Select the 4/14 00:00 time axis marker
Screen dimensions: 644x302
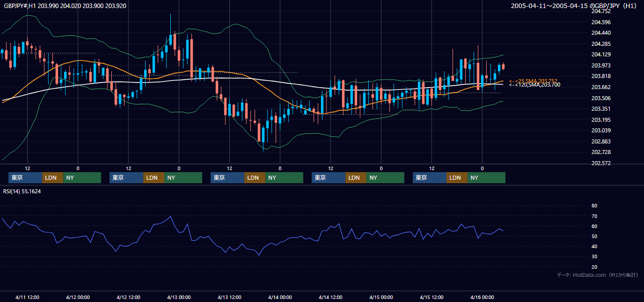tap(280, 297)
